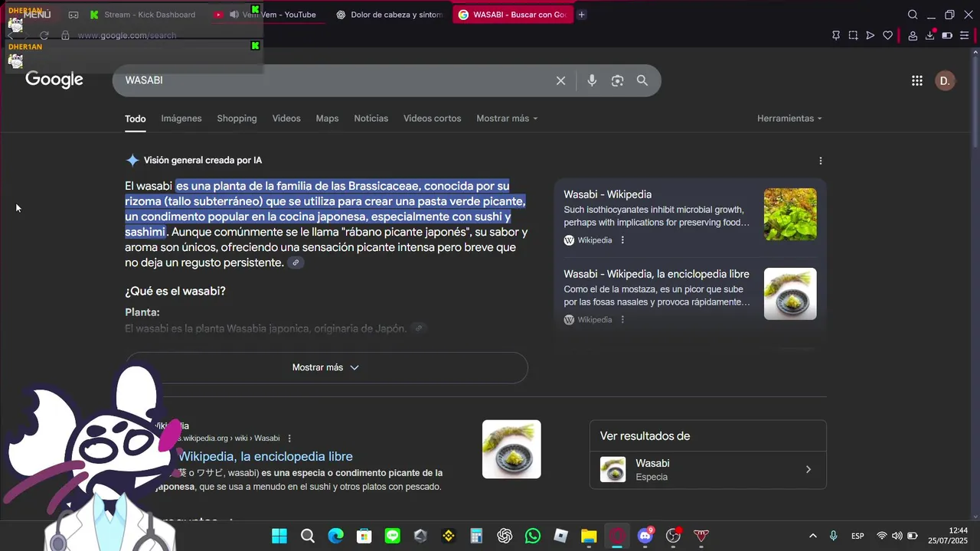
Task: Open options for second Wikipedia source card
Action: [622, 320]
